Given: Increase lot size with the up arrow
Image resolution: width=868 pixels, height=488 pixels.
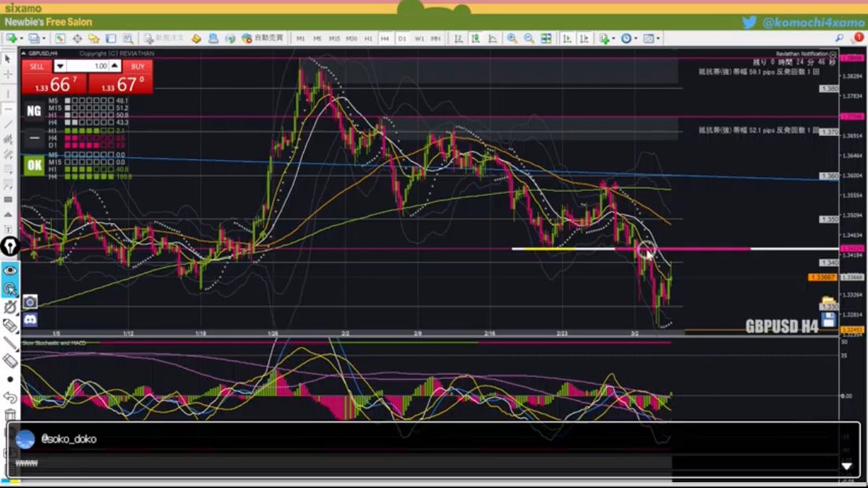Looking at the screenshot, I should [x=114, y=66].
